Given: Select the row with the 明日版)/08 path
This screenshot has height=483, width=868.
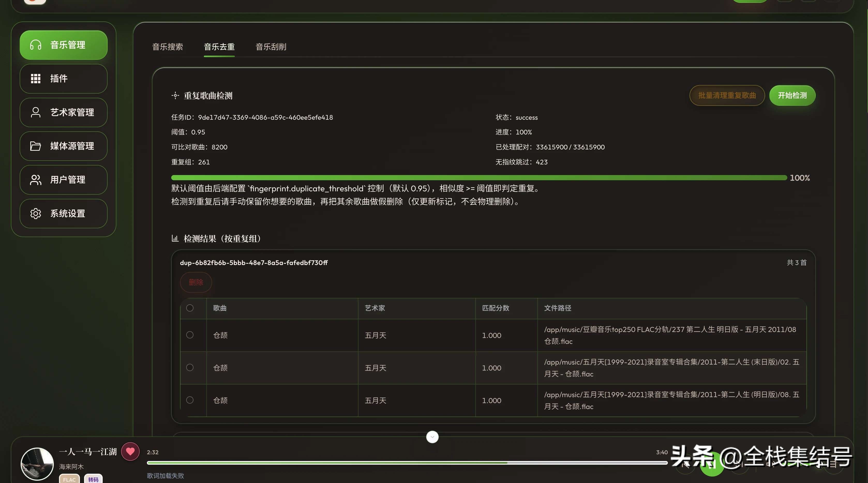Looking at the screenshot, I should [x=190, y=400].
